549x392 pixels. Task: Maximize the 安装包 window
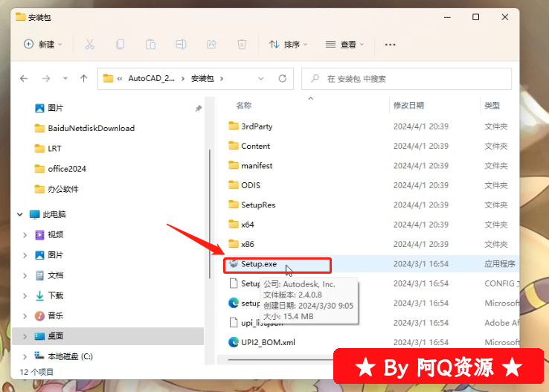(475, 17)
